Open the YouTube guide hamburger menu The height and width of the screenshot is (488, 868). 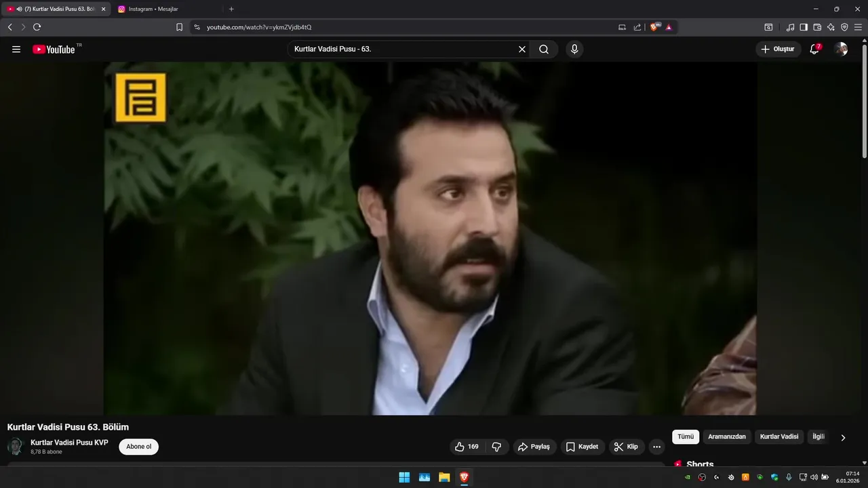click(16, 49)
